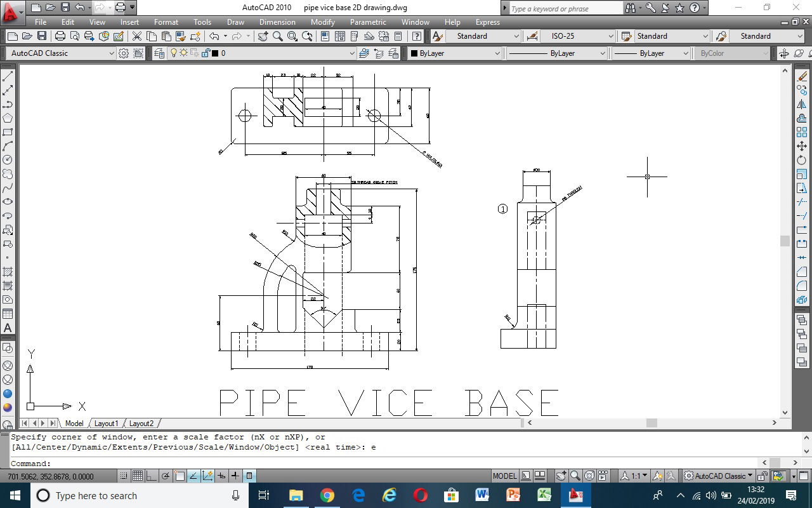Select the Rectangle tool
The image size is (812, 508).
(x=8, y=131)
